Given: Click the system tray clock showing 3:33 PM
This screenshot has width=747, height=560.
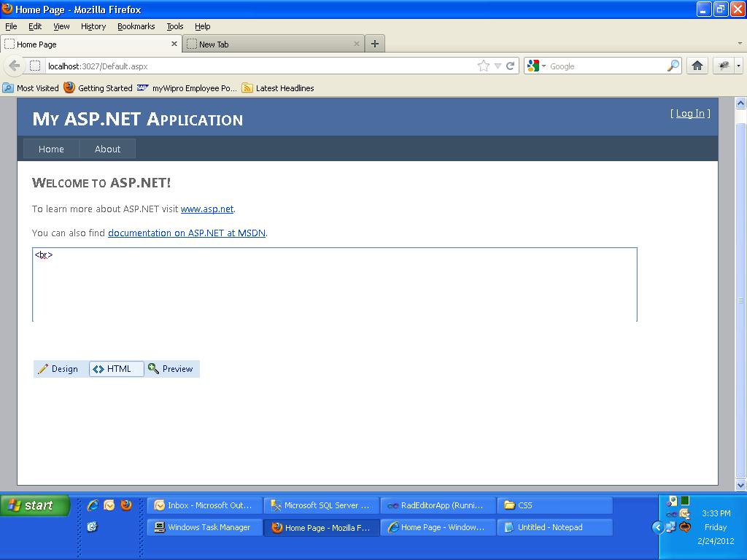Looking at the screenshot, I should pyautogui.click(x=716, y=513).
